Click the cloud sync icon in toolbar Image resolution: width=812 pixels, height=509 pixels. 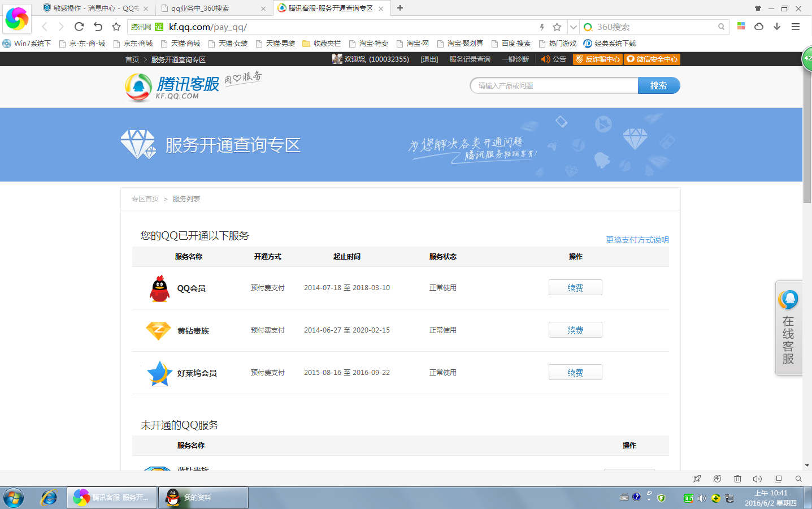click(x=759, y=26)
